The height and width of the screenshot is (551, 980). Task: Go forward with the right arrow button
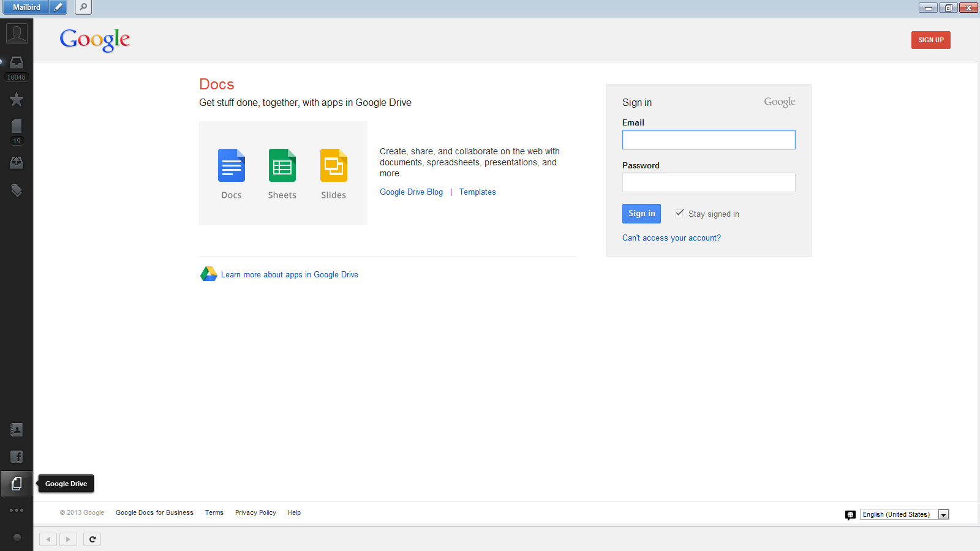[68, 539]
